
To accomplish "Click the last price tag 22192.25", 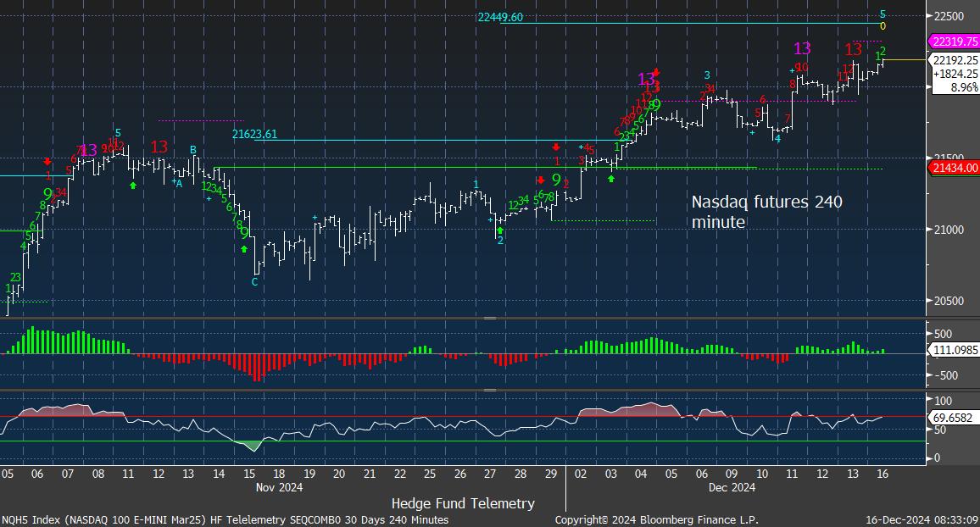I will (955, 60).
